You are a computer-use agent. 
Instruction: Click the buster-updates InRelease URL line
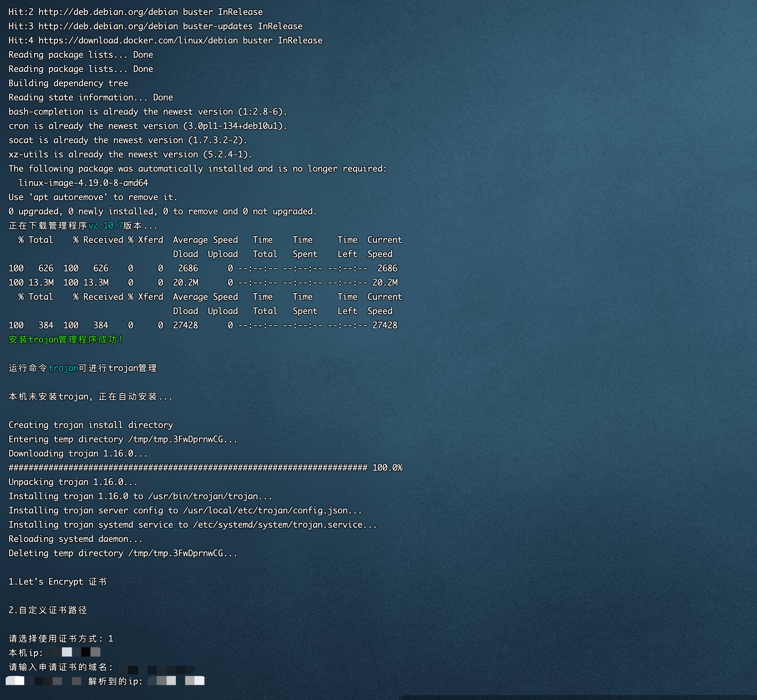click(155, 26)
